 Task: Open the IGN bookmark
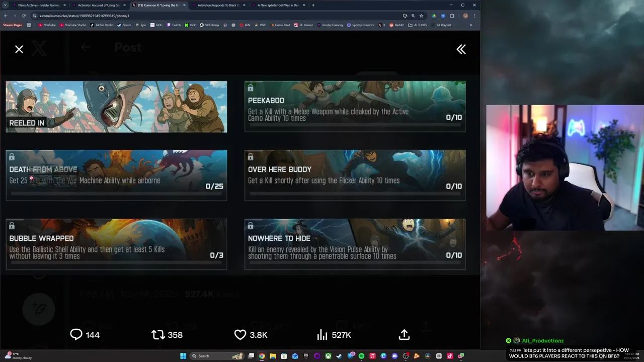pyautogui.click(x=245, y=25)
